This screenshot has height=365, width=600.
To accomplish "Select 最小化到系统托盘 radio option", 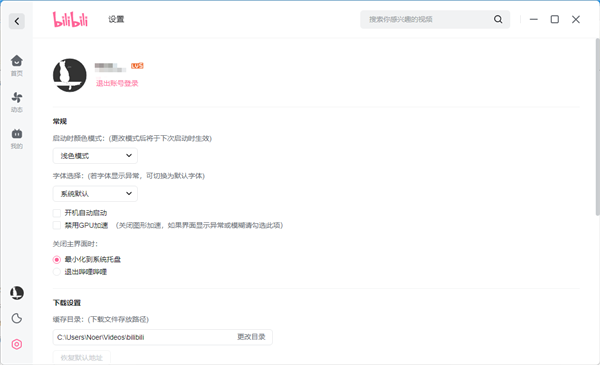I will point(57,259).
